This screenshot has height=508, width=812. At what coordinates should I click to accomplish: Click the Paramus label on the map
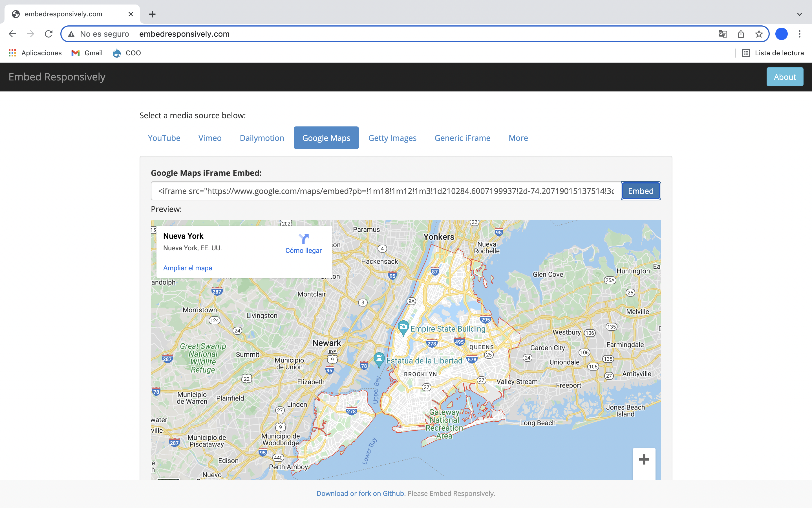point(367,229)
